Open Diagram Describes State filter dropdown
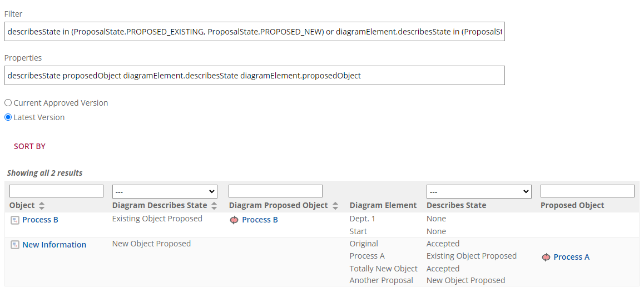Screen dimensions: 644x292 coord(165,191)
